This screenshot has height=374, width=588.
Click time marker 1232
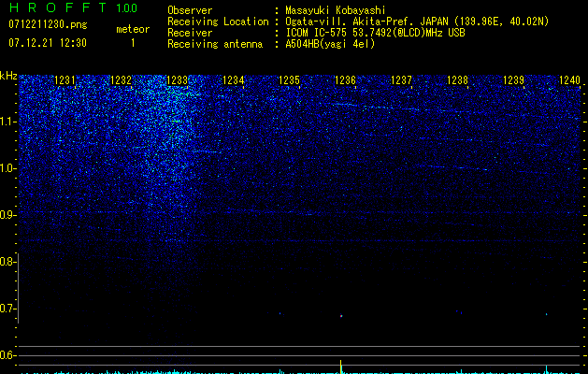(122, 79)
